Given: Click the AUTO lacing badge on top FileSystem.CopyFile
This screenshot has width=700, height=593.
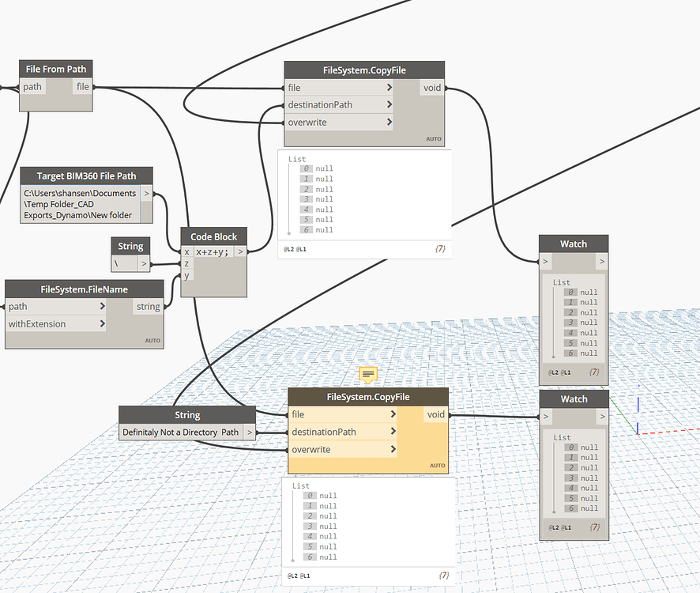Looking at the screenshot, I should (x=434, y=138).
